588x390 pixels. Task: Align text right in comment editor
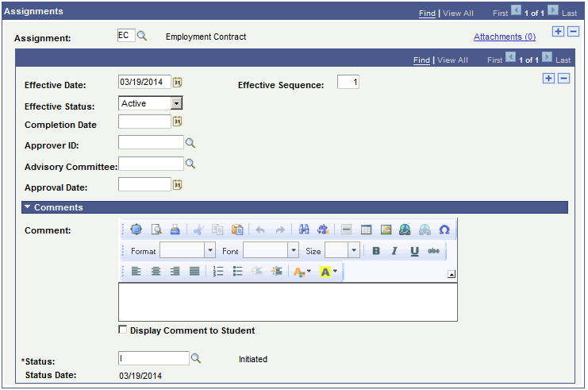click(x=175, y=271)
